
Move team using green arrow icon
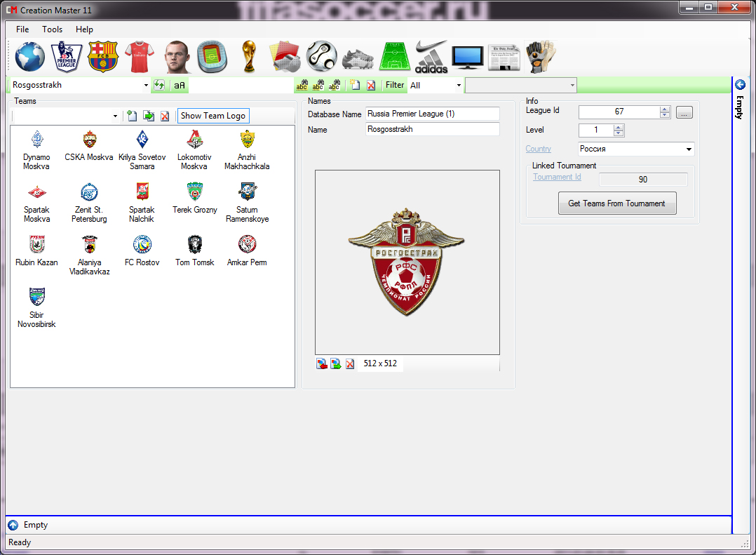[149, 116]
